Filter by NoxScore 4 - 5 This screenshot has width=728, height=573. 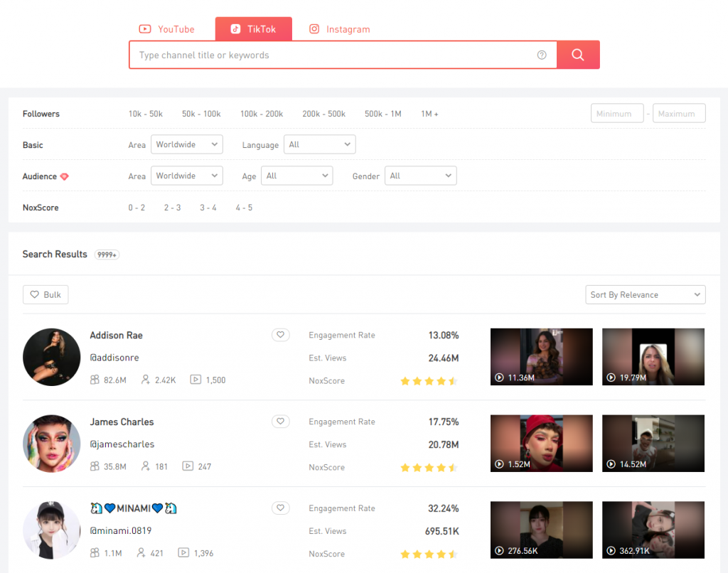point(244,208)
